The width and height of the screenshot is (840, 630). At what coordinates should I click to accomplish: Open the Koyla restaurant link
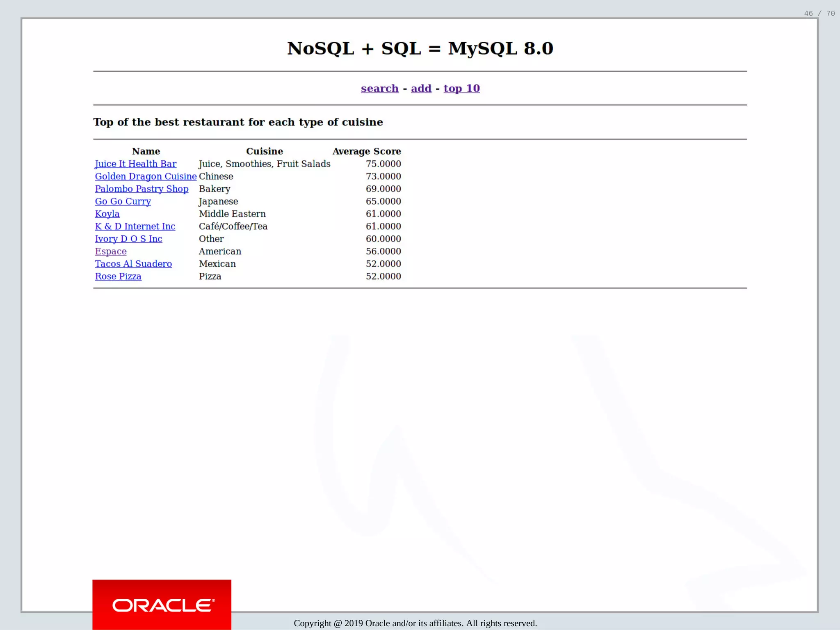coord(107,214)
